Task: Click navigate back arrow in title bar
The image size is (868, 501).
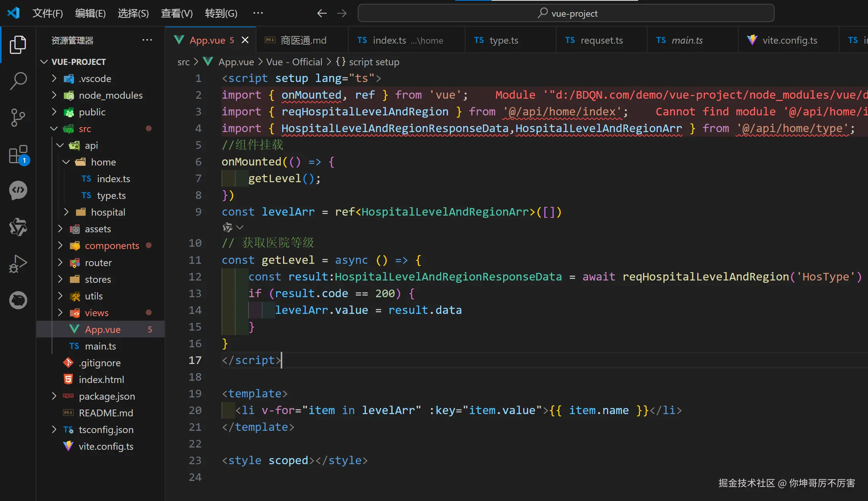Action: [322, 13]
